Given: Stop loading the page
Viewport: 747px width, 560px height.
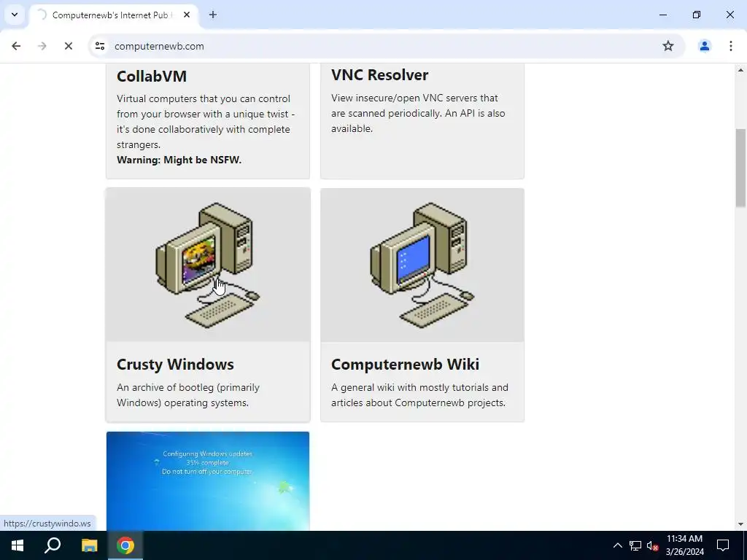Looking at the screenshot, I should click(69, 46).
